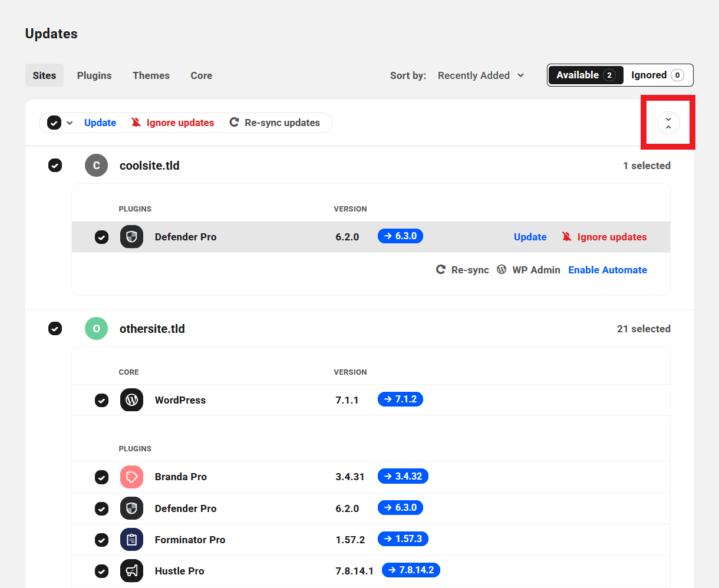Click the 7.8.14.1 current version text
Viewport: 719px width, 588px height.
354,571
